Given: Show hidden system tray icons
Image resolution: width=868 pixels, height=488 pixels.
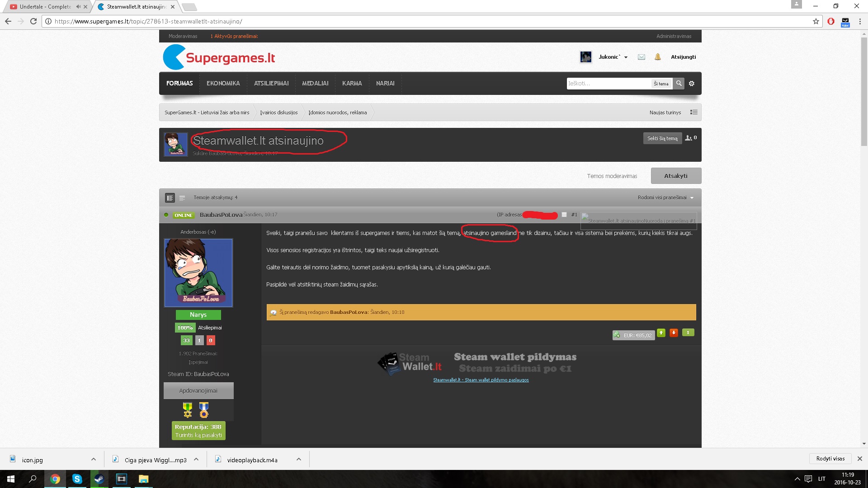Looking at the screenshot, I should tap(797, 479).
